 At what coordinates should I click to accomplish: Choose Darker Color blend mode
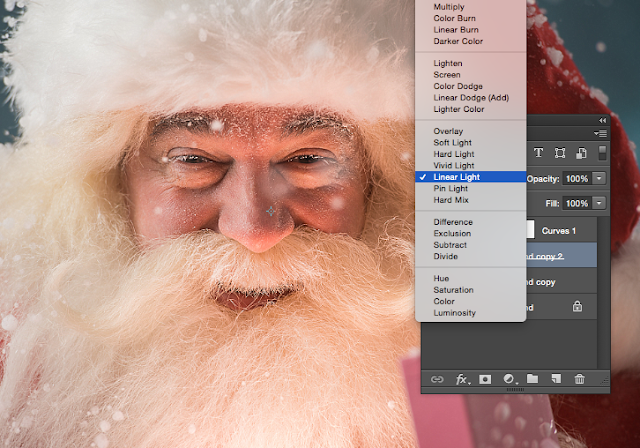tap(458, 41)
